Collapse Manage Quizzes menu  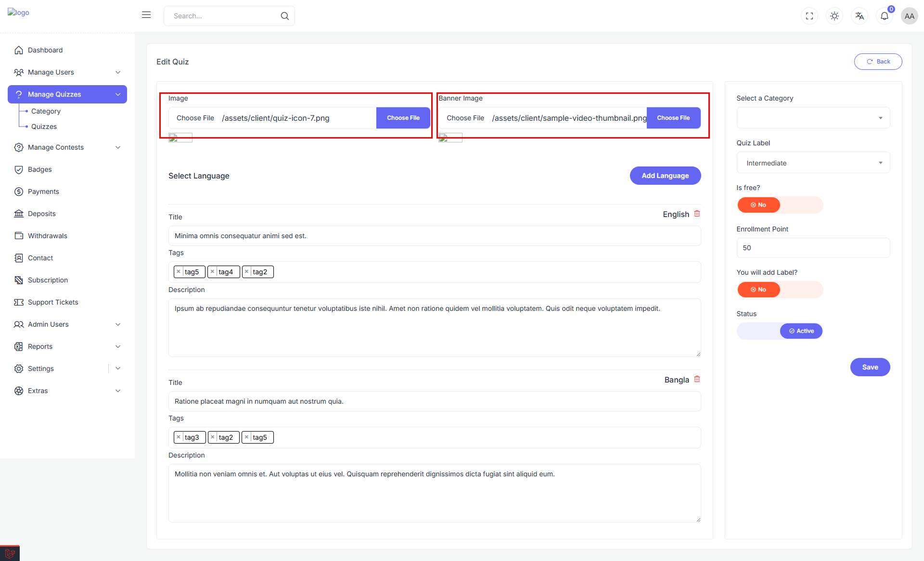pos(67,94)
